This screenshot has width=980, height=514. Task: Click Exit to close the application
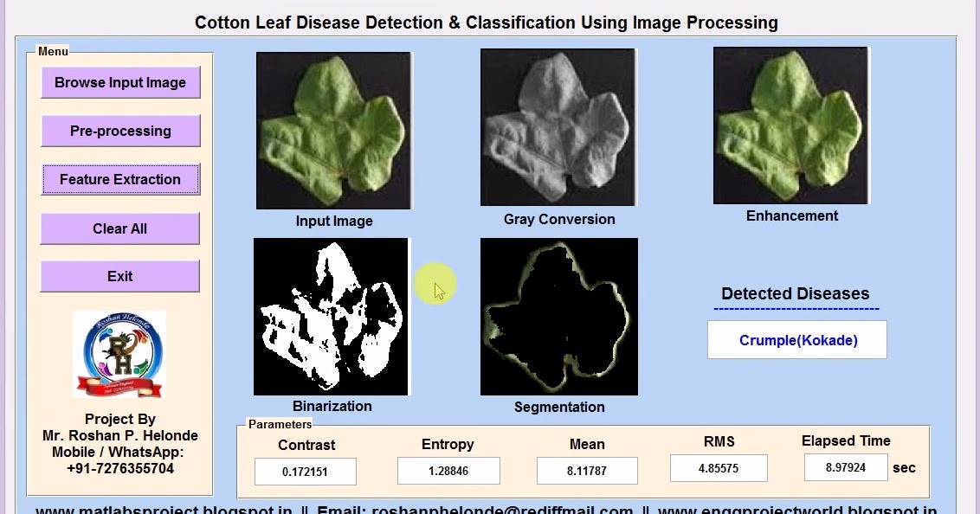pos(119,276)
